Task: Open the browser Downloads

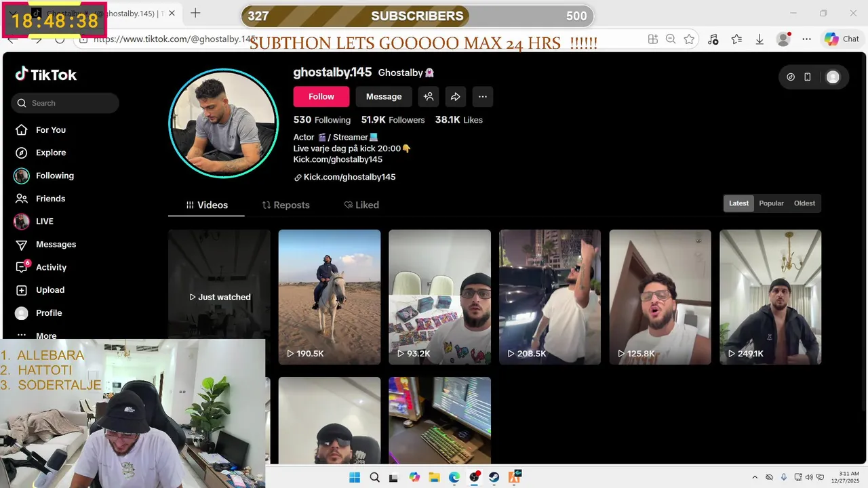Action: [759, 39]
